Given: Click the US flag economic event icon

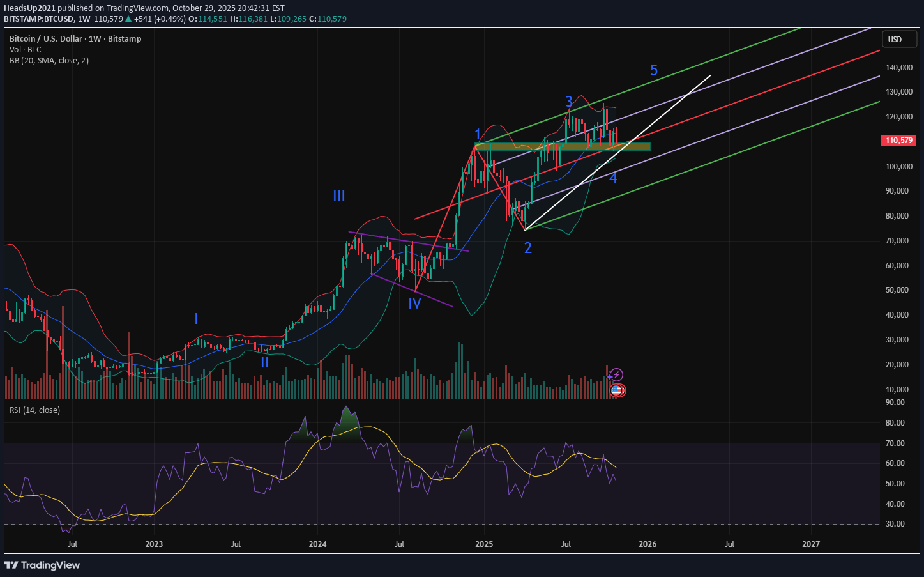Looking at the screenshot, I should (616, 389).
